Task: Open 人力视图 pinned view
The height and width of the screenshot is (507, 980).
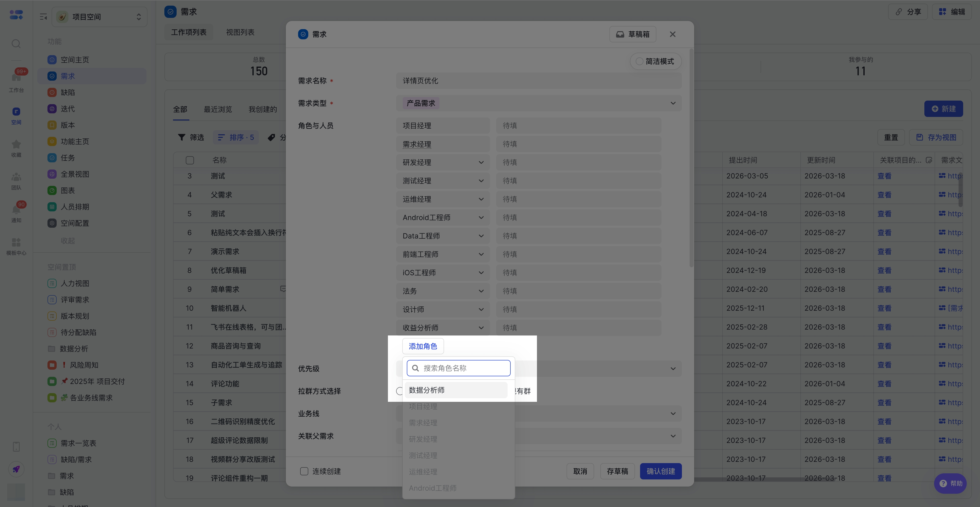Action: pos(92,283)
